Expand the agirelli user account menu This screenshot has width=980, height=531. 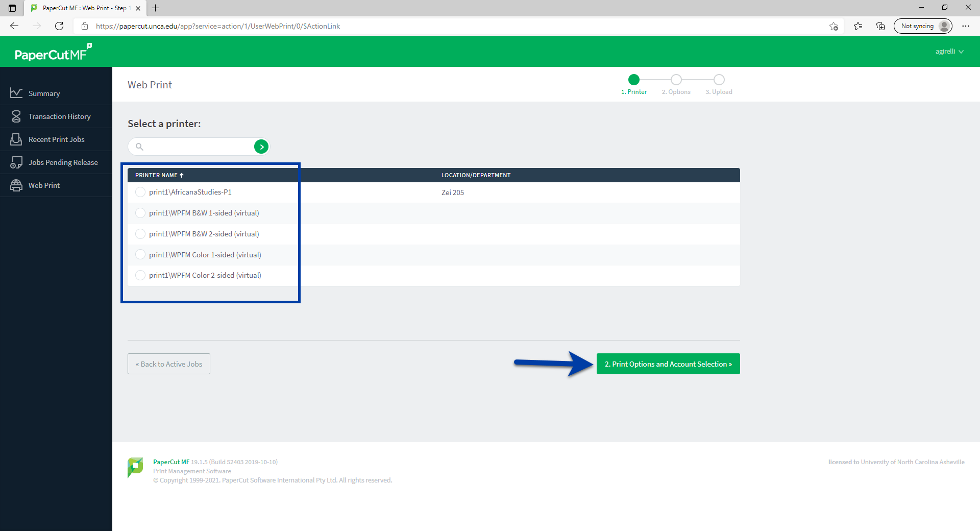pos(949,52)
